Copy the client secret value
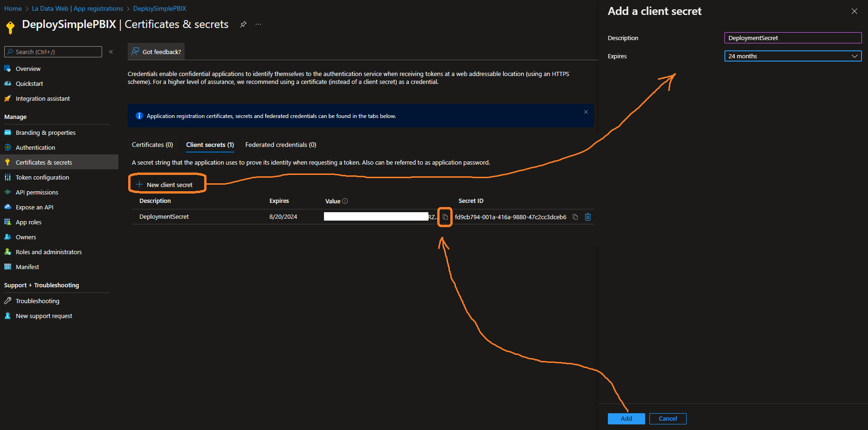The height and width of the screenshot is (430, 868). pyautogui.click(x=445, y=217)
